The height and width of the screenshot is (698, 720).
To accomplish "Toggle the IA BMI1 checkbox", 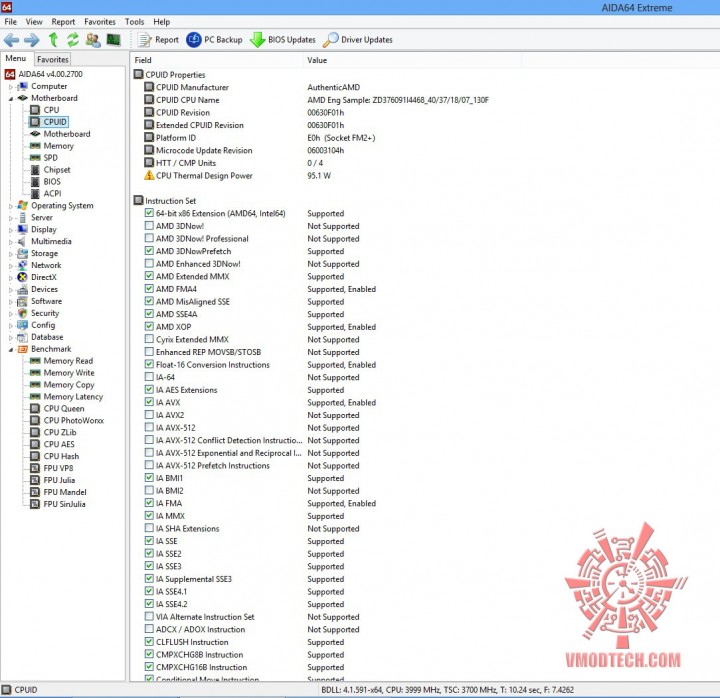I will click(x=149, y=478).
